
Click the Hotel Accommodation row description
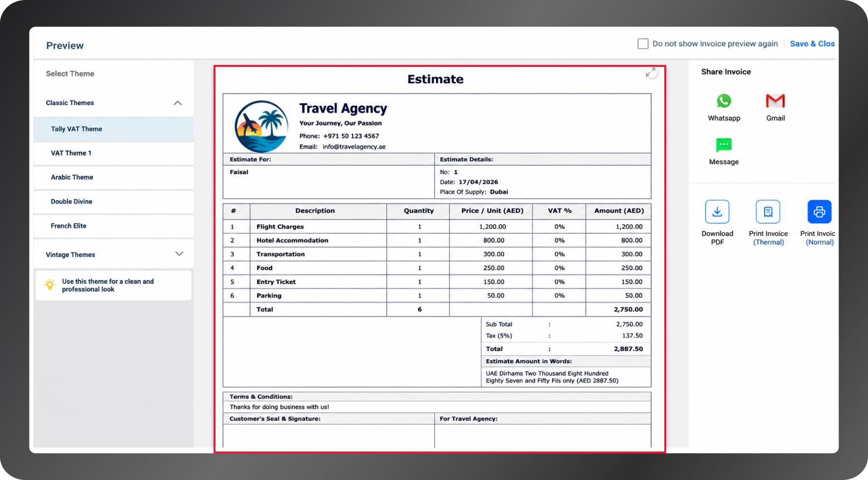tap(292, 240)
